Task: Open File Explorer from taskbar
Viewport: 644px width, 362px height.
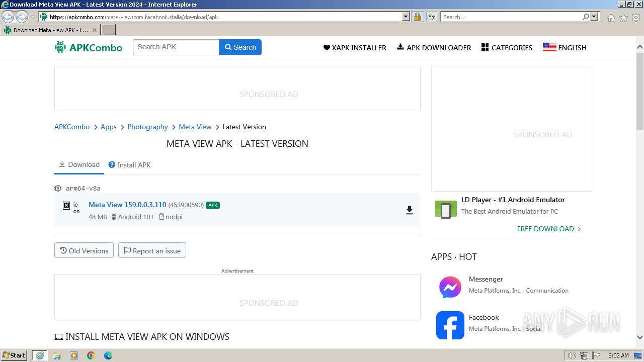Action: 57,355
